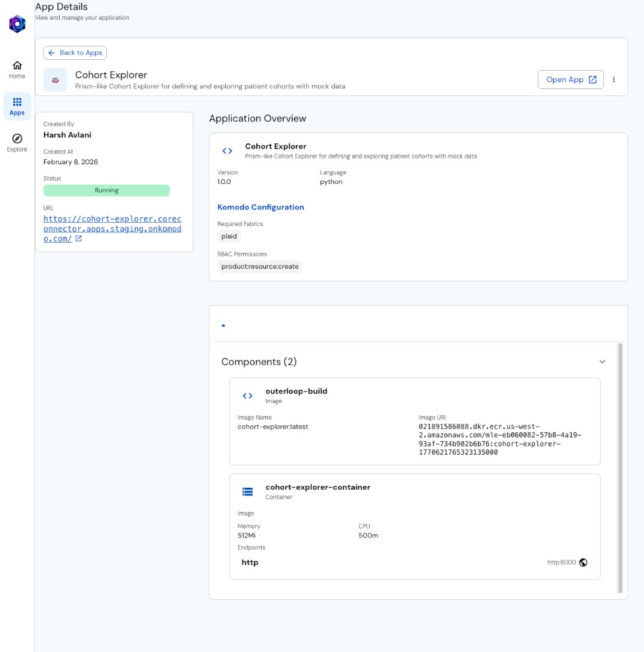
Task: Click the version 1.0.0 value
Action: [x=224, y=181]
